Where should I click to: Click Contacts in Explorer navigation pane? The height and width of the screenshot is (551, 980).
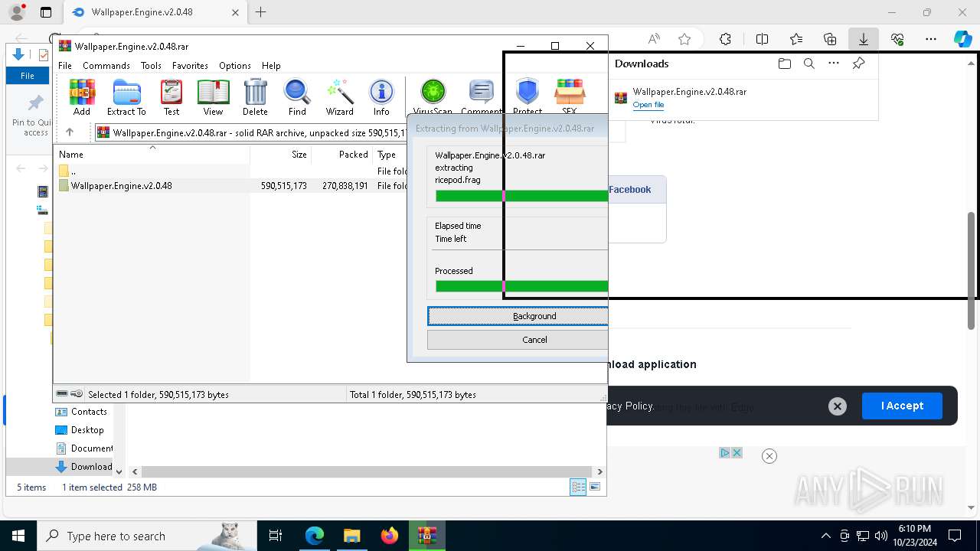pyautogui.click(x=89, y=412)
